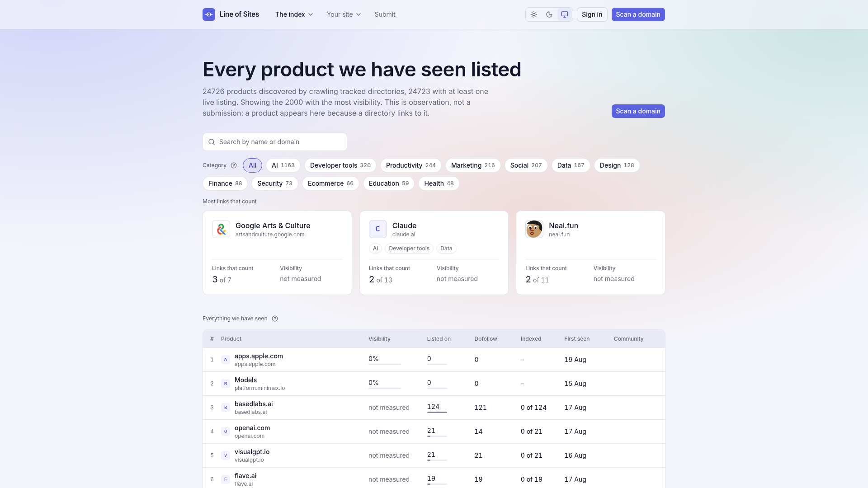The width and height of the screenshot is (868, 488).
Task: Open basedlabs.ai product link
Action: pos(254,404)
